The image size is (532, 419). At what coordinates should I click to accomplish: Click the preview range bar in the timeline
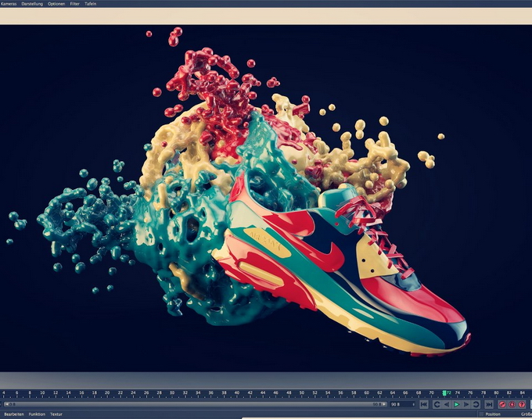pos(195,404)
